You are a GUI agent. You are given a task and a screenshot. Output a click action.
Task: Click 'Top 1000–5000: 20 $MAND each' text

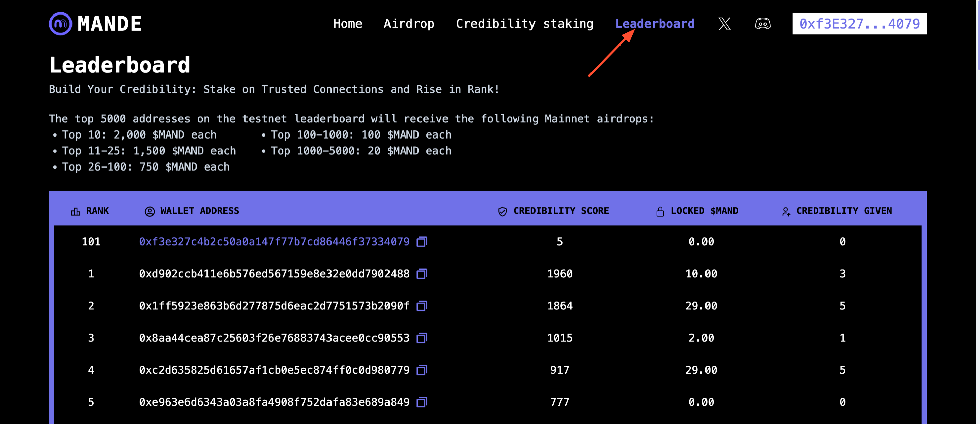(x=361, y=151)
